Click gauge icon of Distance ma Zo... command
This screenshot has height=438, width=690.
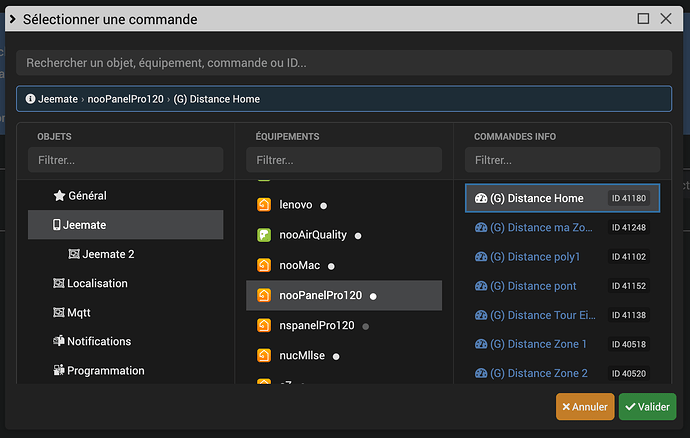click(481, 228)
